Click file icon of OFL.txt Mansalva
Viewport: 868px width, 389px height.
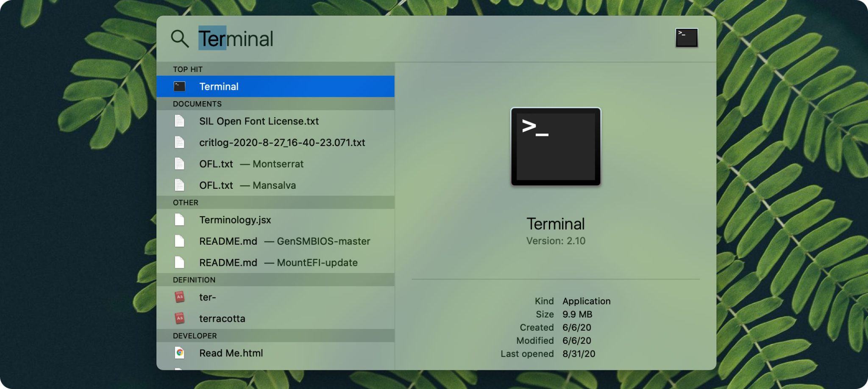pyautogui.click(x=180, y=185)
